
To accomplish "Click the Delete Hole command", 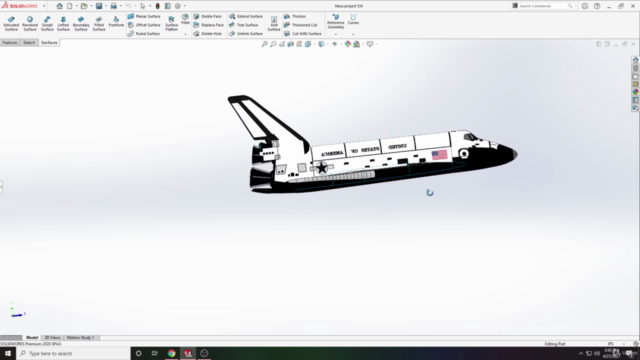I will pos(207,33).
